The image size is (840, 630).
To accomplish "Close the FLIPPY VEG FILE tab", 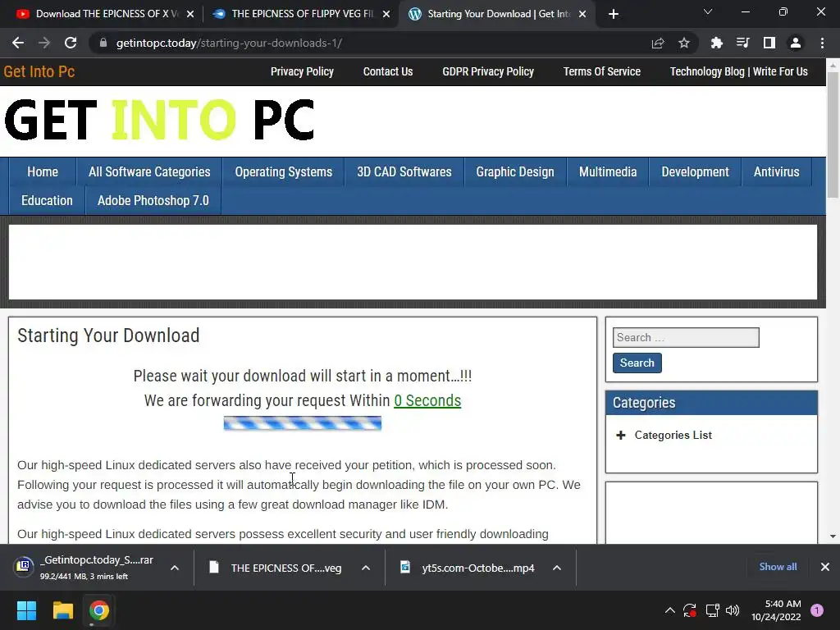I will coord(386,14).
